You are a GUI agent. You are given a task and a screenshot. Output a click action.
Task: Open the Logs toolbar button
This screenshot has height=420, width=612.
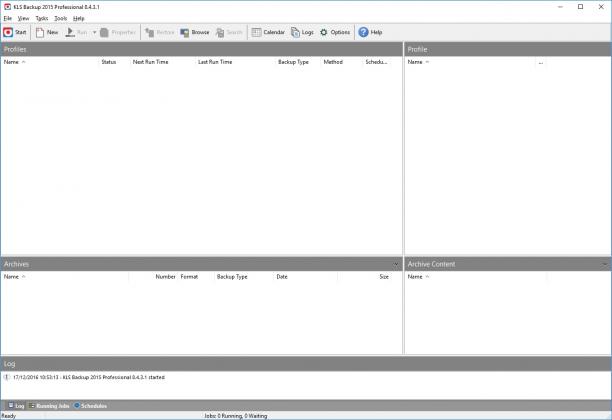point(302,32)
